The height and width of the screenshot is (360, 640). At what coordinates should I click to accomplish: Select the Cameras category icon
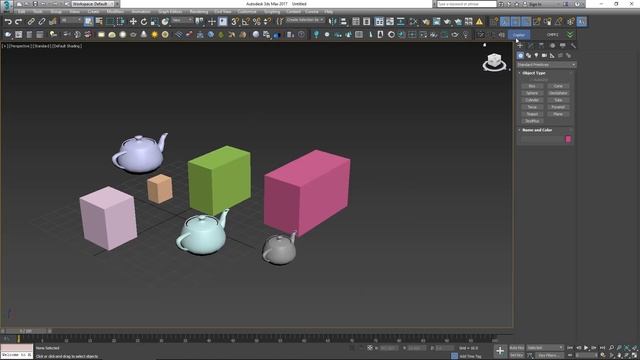(x=544, y=56)
